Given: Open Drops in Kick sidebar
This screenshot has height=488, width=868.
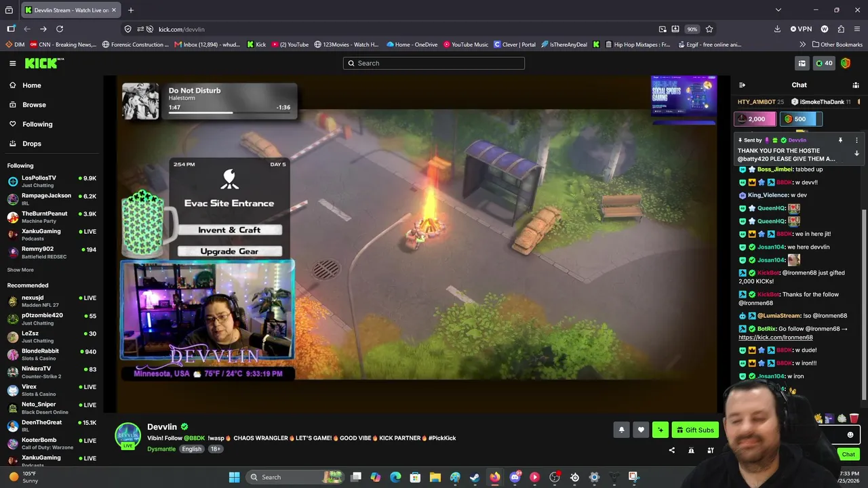Looking at the screenshot, I should 32,144.
